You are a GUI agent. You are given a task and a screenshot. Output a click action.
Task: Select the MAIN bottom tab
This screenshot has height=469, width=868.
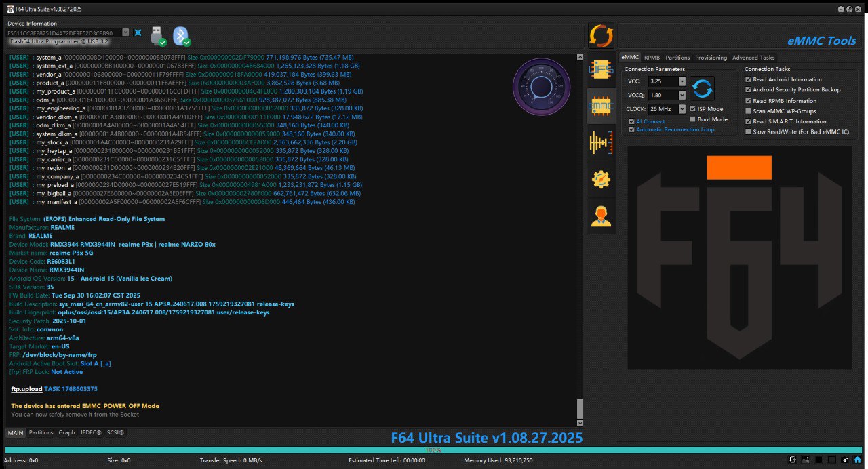click(16, 432)
